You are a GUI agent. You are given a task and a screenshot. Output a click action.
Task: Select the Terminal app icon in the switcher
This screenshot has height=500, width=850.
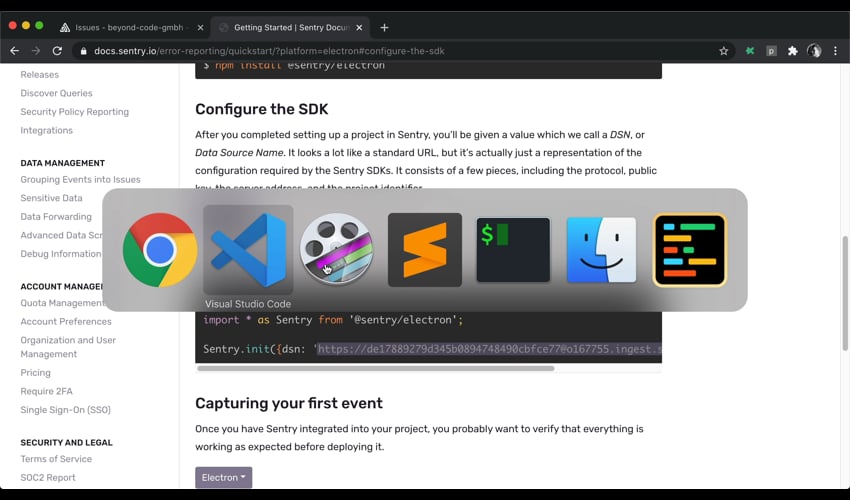tap(513, 250)
